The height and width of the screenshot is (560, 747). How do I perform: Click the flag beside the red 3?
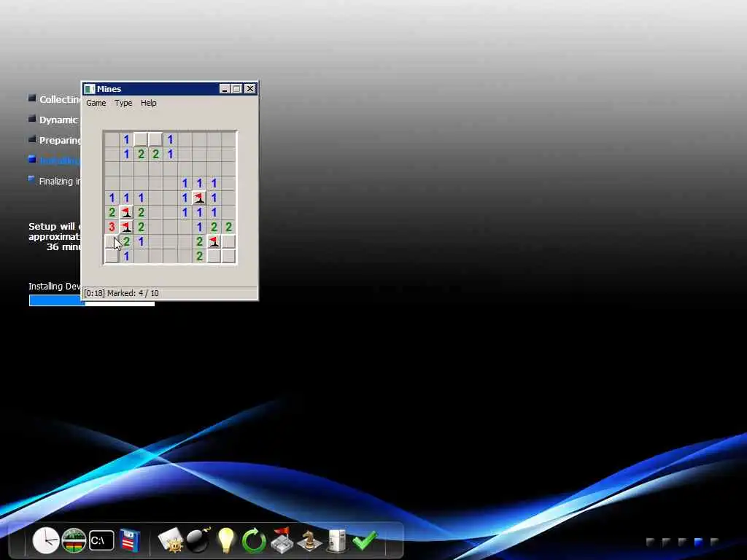pos(126,227)
